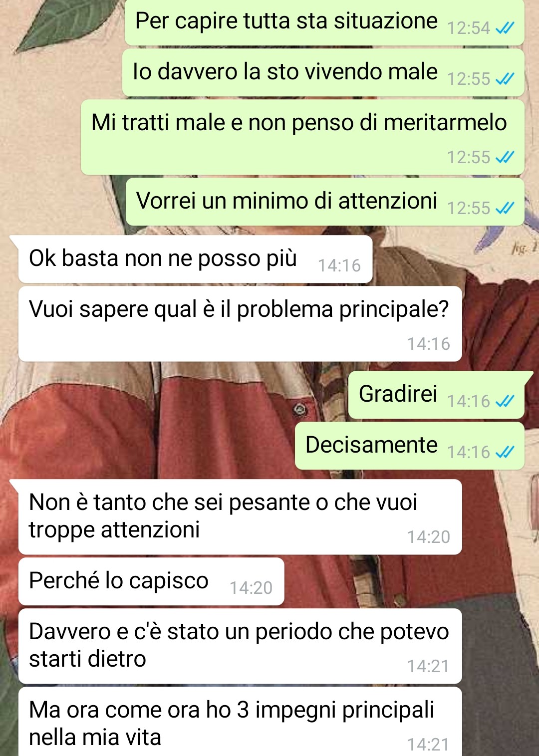This screenshot has height=756, width=539.
Task: Tap blue ticks on 'Mi tratti male' message
Action: click(505, 158)
